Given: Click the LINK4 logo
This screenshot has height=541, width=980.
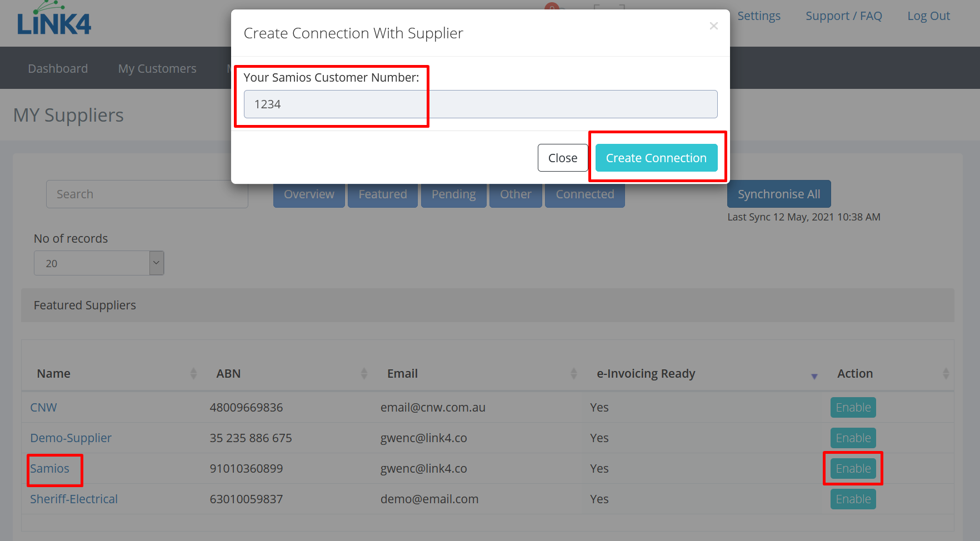Looking at the screenshot, I should [x=54, y=19].
